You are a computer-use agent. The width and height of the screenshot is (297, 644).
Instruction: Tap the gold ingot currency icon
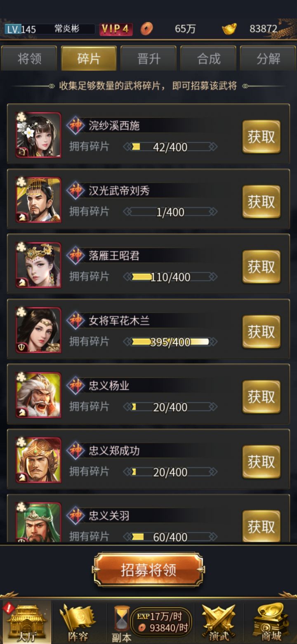(x=229, y=29)
